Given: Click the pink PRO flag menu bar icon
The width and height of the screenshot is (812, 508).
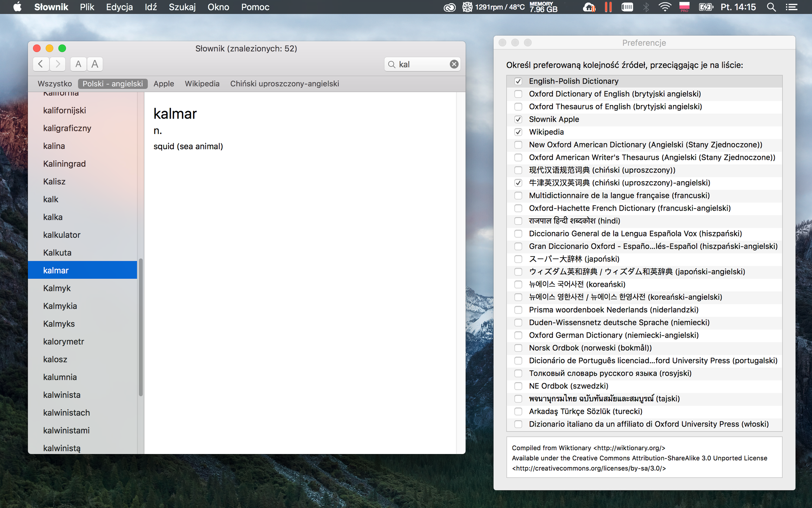Looking at the screenshot, I should 684,7.
